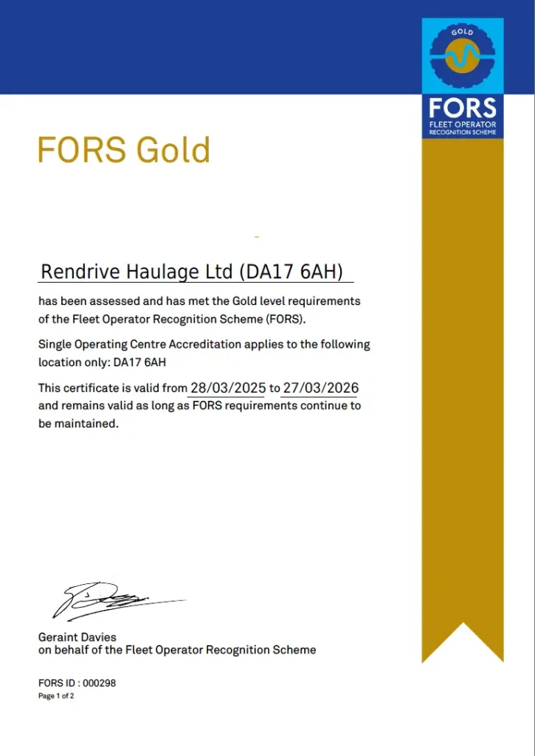Click the 'Single Operating Centre Accreditation' sentence
The width and height of the screenshot is (535, 756).
coord(204,345)
